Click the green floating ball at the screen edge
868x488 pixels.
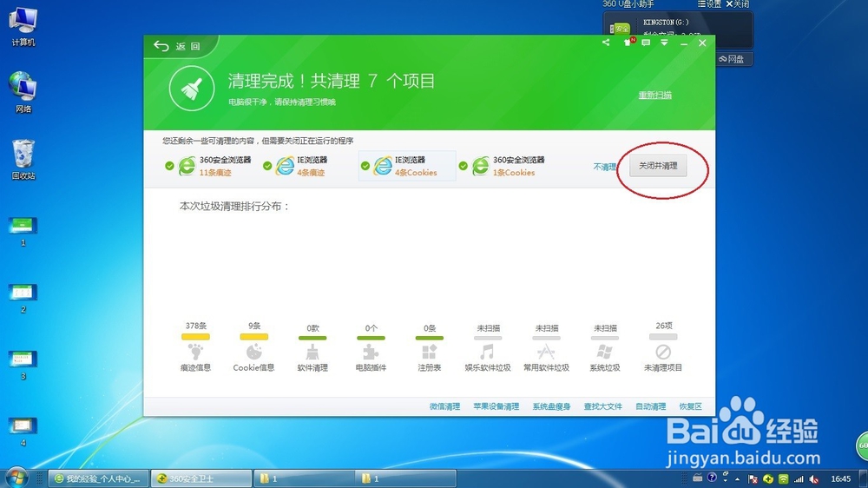click(x=863, y=445)
